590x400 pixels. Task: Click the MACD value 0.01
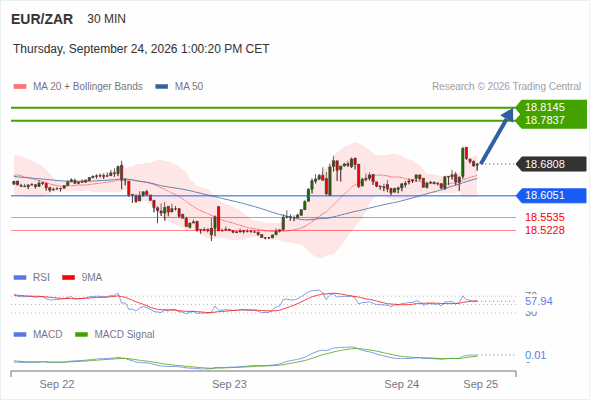click(x=535, y=355)
